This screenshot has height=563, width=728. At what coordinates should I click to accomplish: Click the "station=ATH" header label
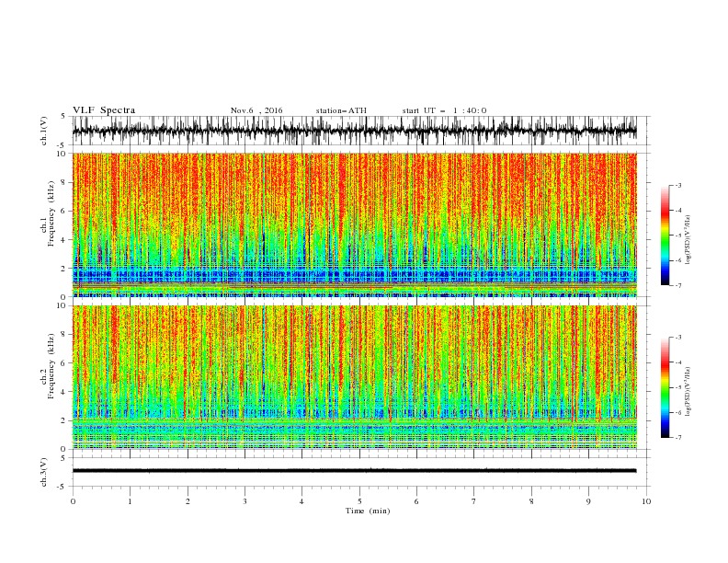point(341,110)
